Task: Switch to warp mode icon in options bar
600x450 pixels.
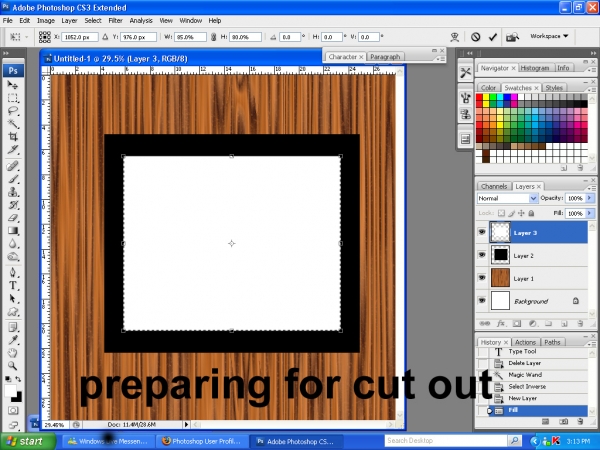Action: click(x=454, y=37)
